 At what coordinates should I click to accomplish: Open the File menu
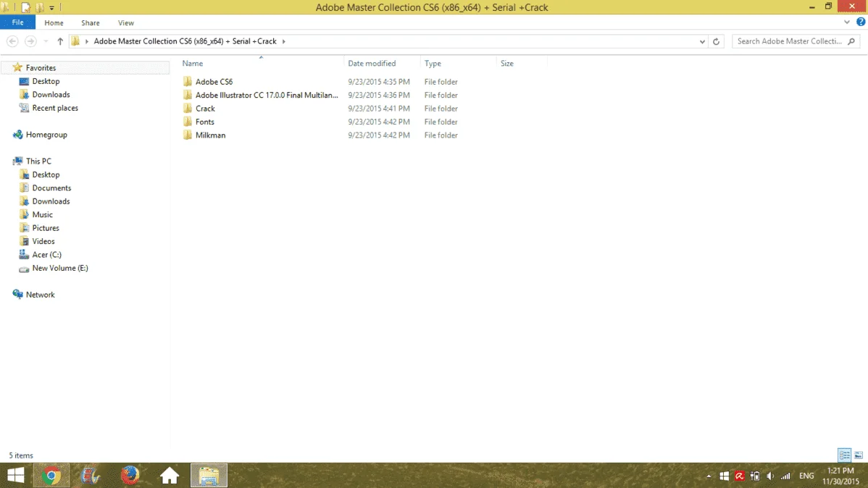[17, 22]
